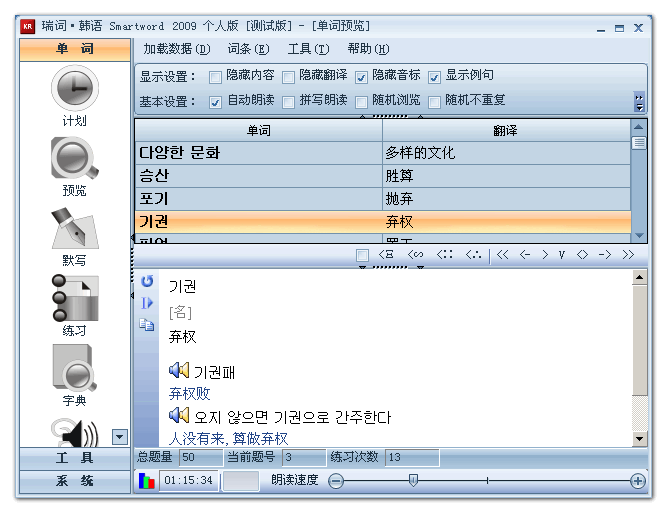Screen dimensions: 667x513
Task: Select the row 포기 抛弃
Action: pyautogui.click(x=383, y=199)
